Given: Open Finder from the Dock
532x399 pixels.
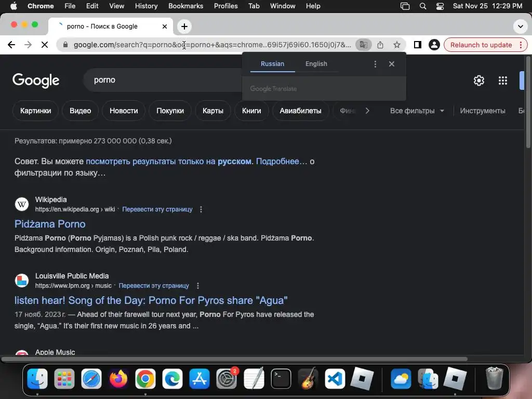Looking at the screenshot, I should click(37, 379).
